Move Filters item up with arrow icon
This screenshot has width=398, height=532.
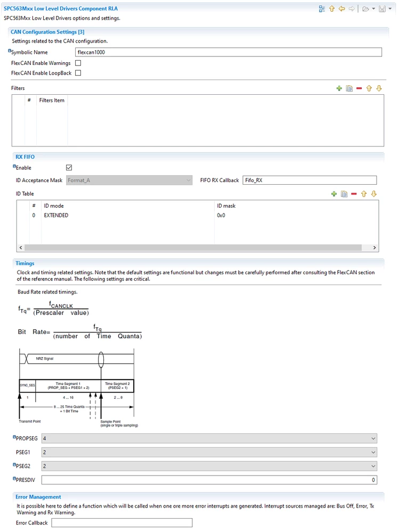tap(369, 88)
